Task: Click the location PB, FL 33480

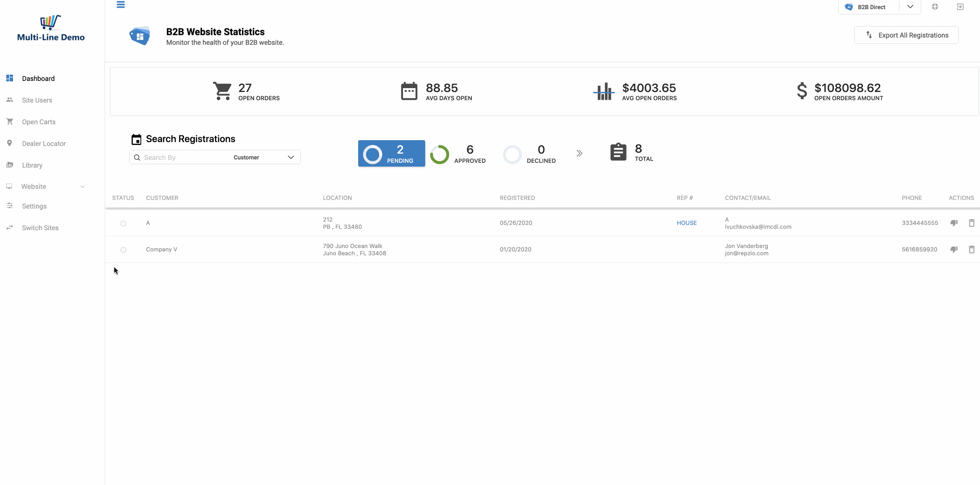Action: 342,227
